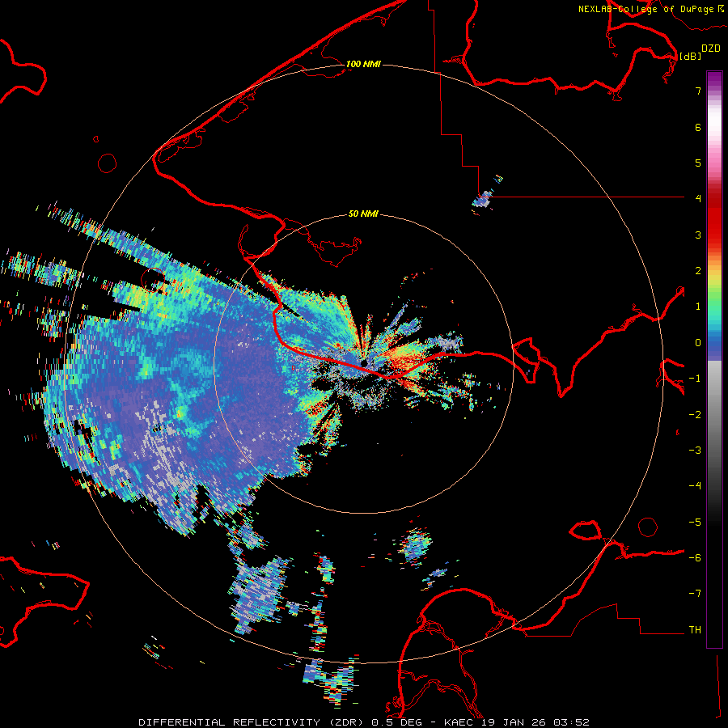Click the 0.5 DEG elevation text

397,722
